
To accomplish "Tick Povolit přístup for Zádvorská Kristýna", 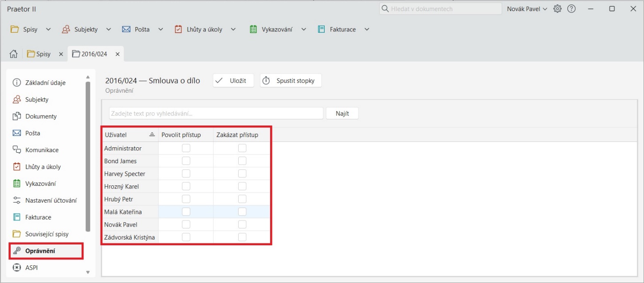I will (186, 237).
